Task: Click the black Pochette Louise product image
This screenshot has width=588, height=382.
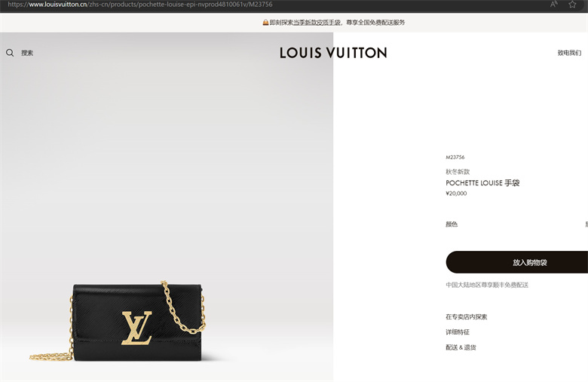Action: (x=118, y=322)
